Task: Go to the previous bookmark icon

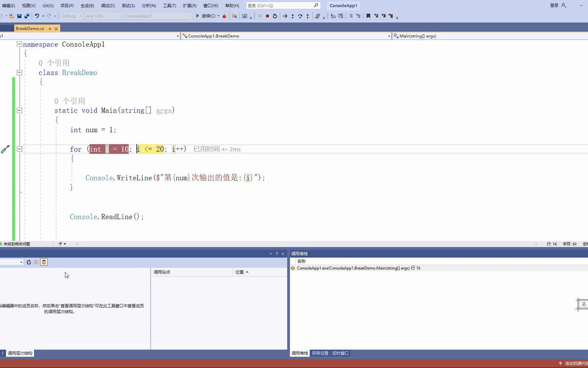Action: (376, 16)
